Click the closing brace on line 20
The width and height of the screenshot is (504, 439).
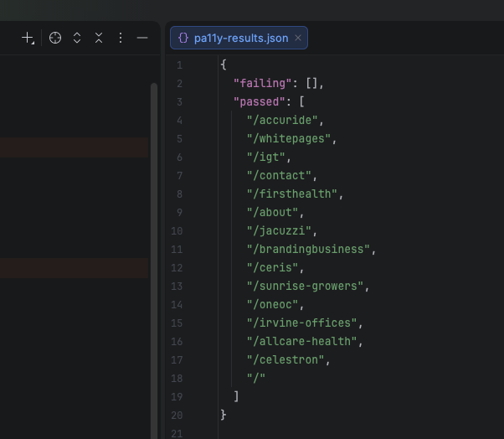(x=224, y=415)
